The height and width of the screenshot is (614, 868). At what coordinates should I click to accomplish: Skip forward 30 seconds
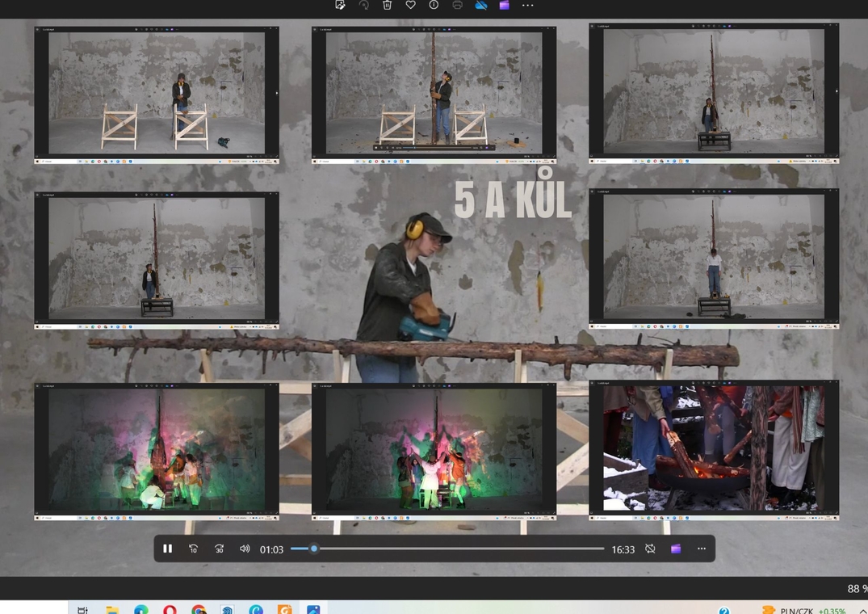(219, 549)
